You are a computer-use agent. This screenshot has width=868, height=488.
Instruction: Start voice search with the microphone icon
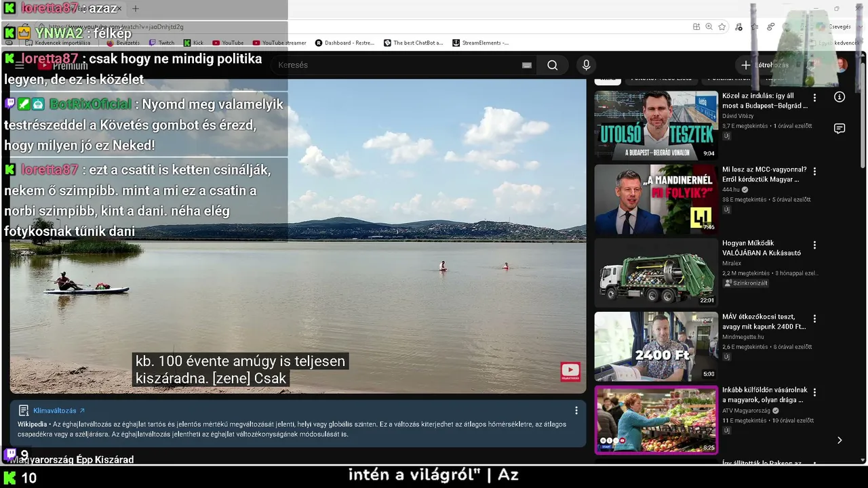(587, 65)
